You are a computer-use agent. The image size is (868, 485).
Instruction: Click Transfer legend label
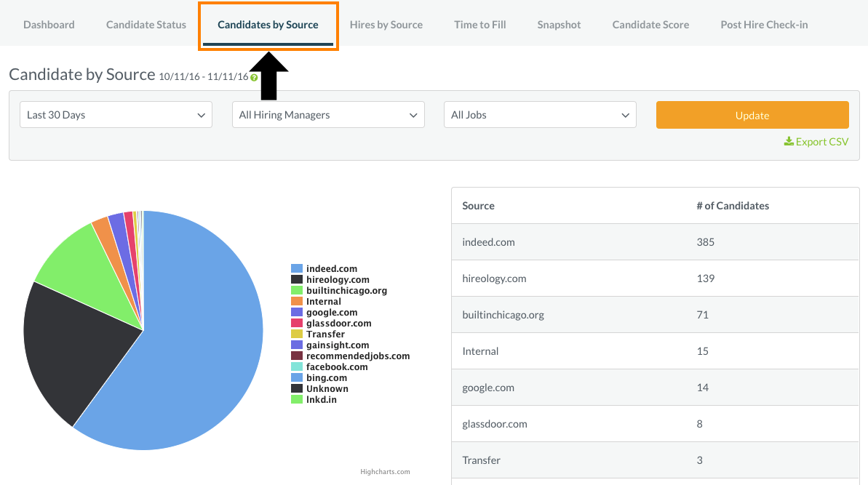325,334
